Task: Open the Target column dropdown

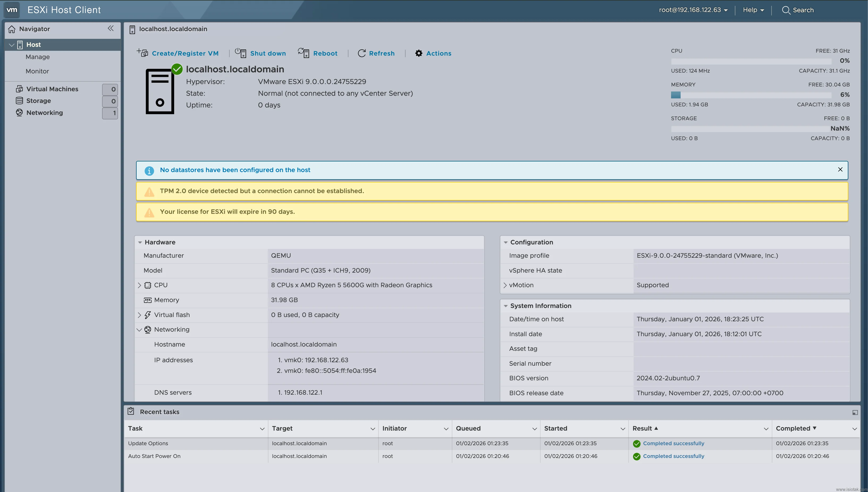Action: [x=372, y=429]
